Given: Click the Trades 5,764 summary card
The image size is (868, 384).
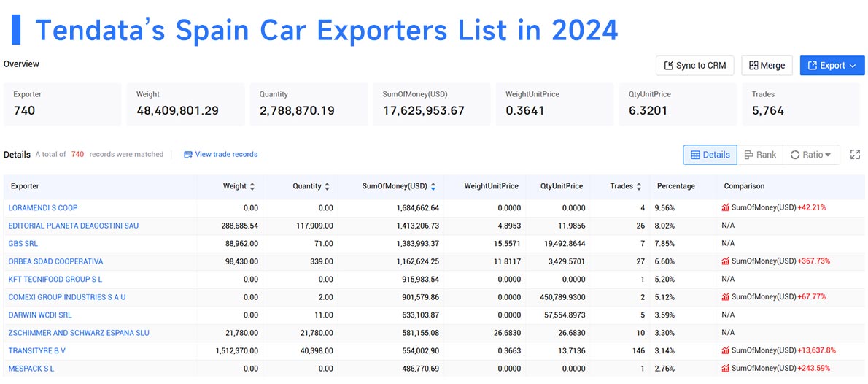Looking at the screenshot, I should [x=801, y=104].
